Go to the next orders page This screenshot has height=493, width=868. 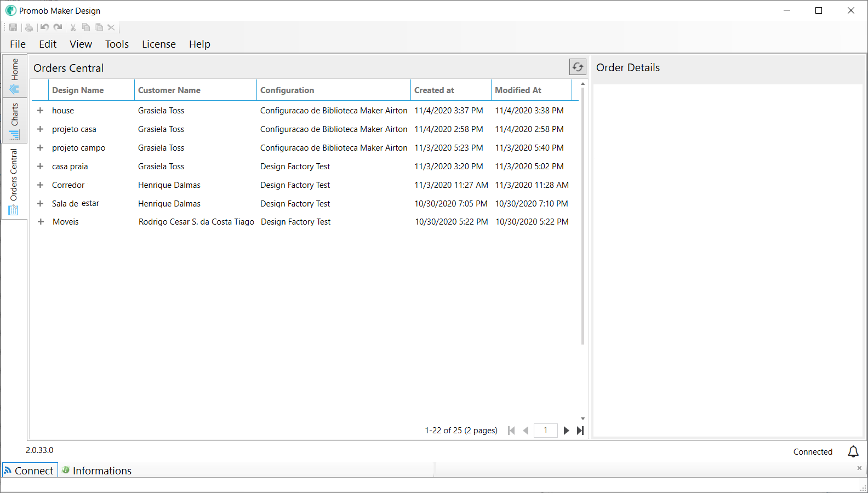click(567, 431)
